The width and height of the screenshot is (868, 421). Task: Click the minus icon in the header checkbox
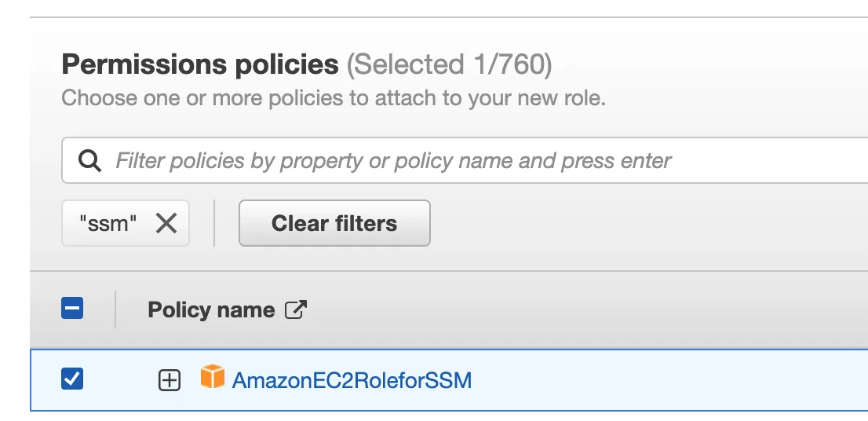72,308
